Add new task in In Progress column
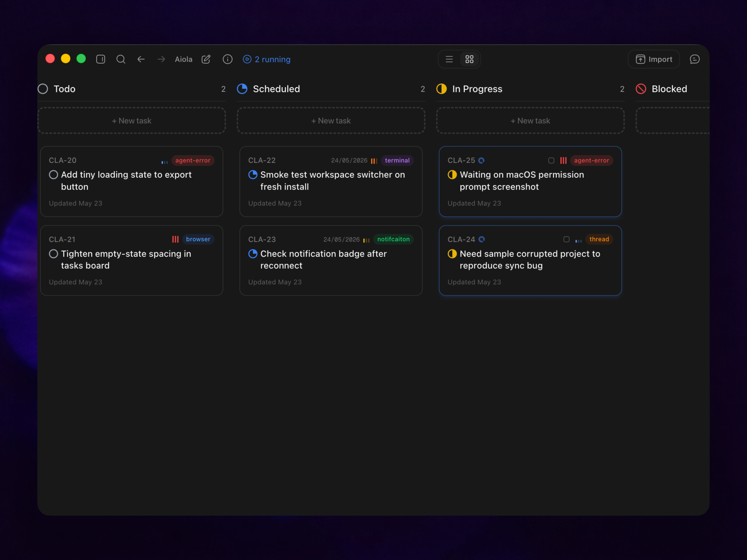This screenshot has width=747, height=560. coord(530,121)
